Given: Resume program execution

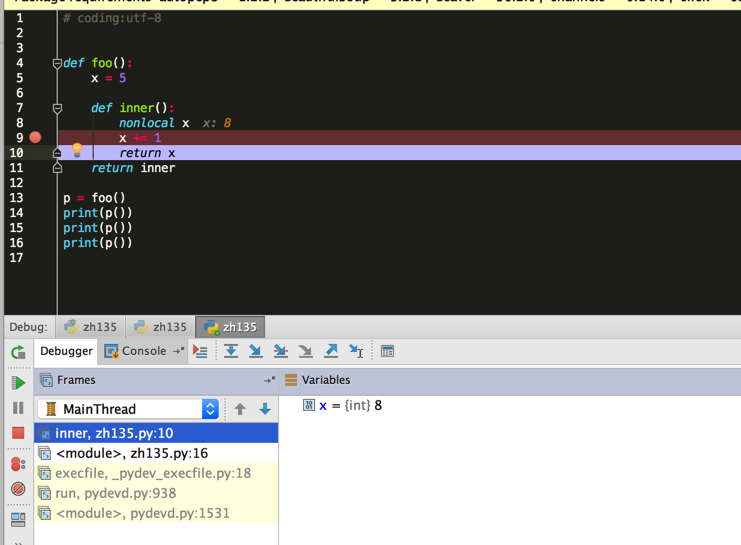Looking at the screenshot, I should click(x=18, y=382).
